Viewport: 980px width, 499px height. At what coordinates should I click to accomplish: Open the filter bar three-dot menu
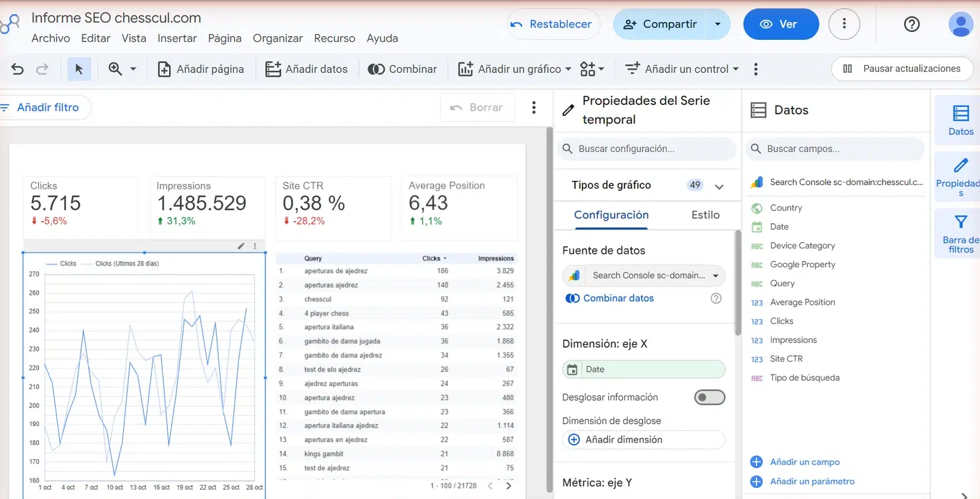coord(534,108)
